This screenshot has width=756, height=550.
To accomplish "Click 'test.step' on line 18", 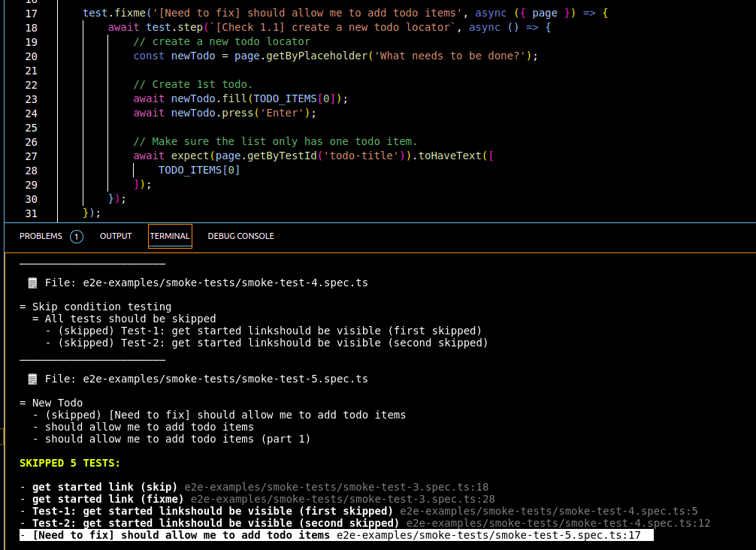I will coord(174,28).
